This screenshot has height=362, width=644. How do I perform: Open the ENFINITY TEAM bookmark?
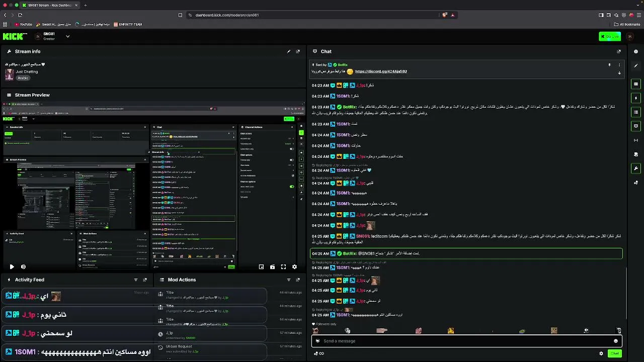pos(128,24)
